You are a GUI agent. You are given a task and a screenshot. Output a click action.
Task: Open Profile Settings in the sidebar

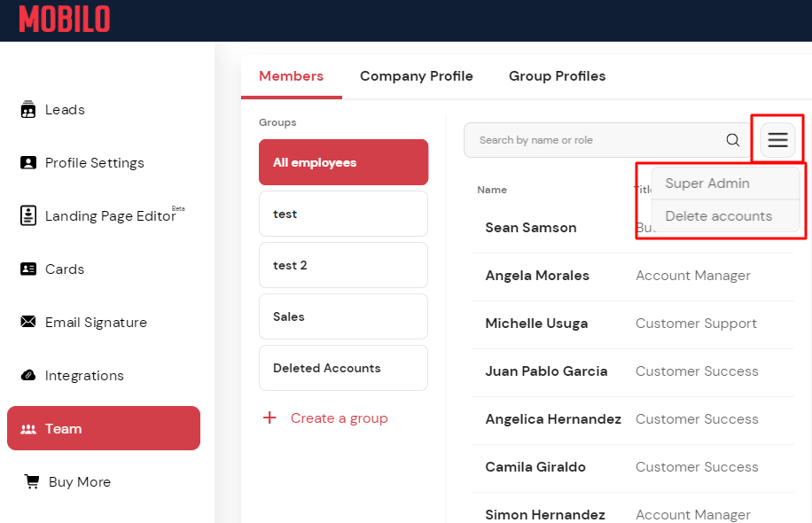94,162
